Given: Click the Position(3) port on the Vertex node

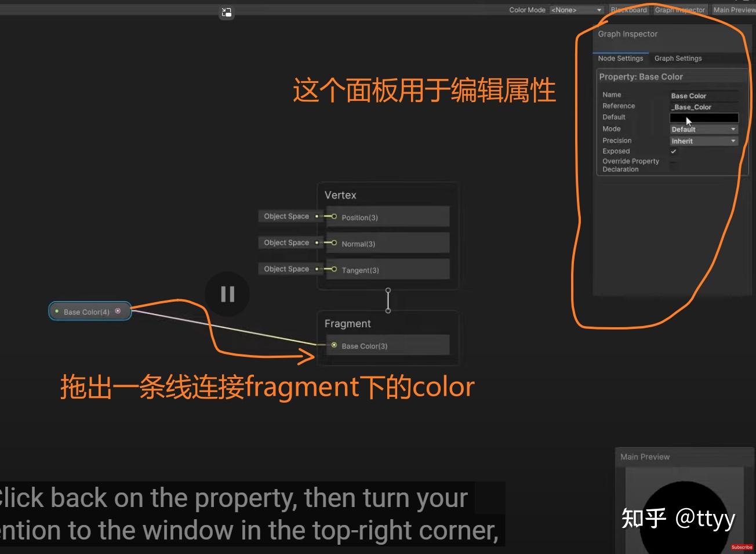Looking at the screenshot, I should [333, 217].
